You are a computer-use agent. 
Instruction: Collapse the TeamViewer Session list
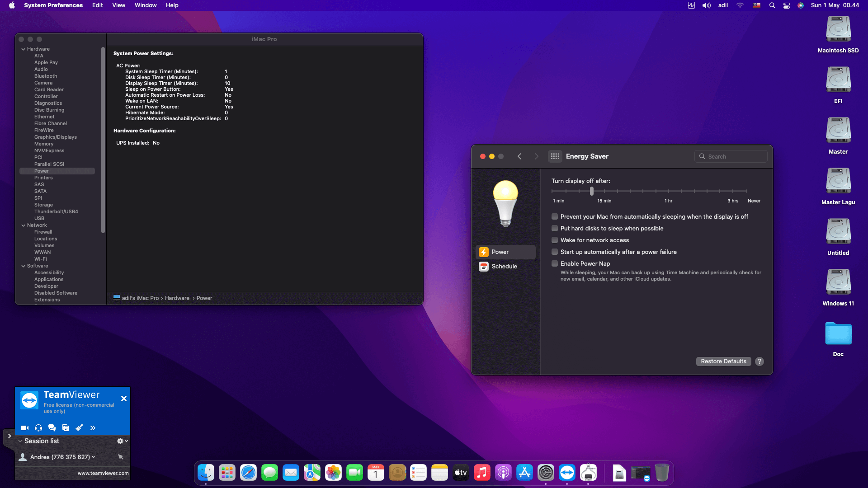point(20,441)
